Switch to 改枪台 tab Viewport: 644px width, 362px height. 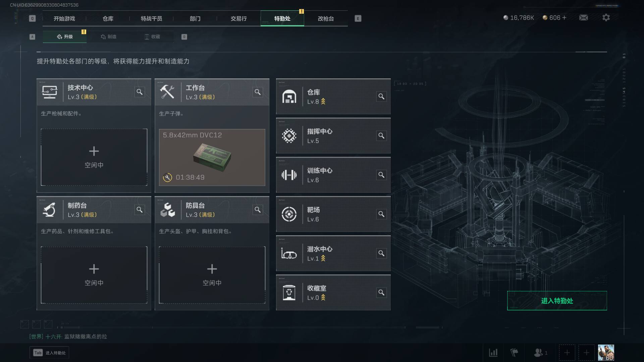[x=326, y=18]
